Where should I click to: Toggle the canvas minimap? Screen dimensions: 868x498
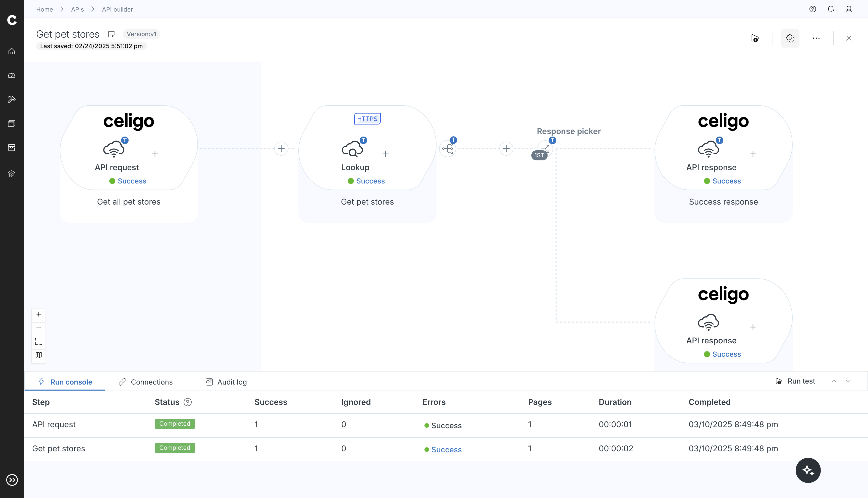point(39,355)
